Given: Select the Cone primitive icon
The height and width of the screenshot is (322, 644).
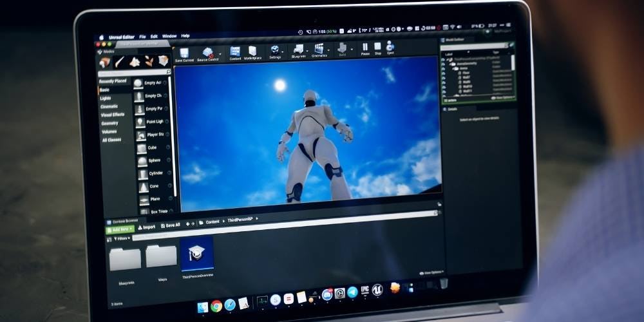Looking at the screenshot, I should click(x=144, y=187).
